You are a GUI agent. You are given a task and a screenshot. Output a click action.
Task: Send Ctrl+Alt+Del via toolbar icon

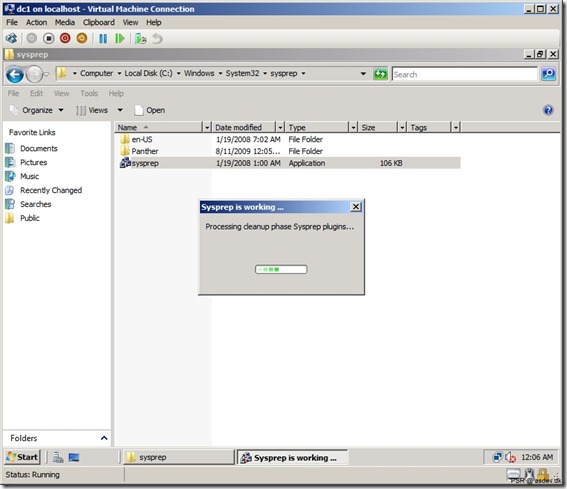(12, 38)
